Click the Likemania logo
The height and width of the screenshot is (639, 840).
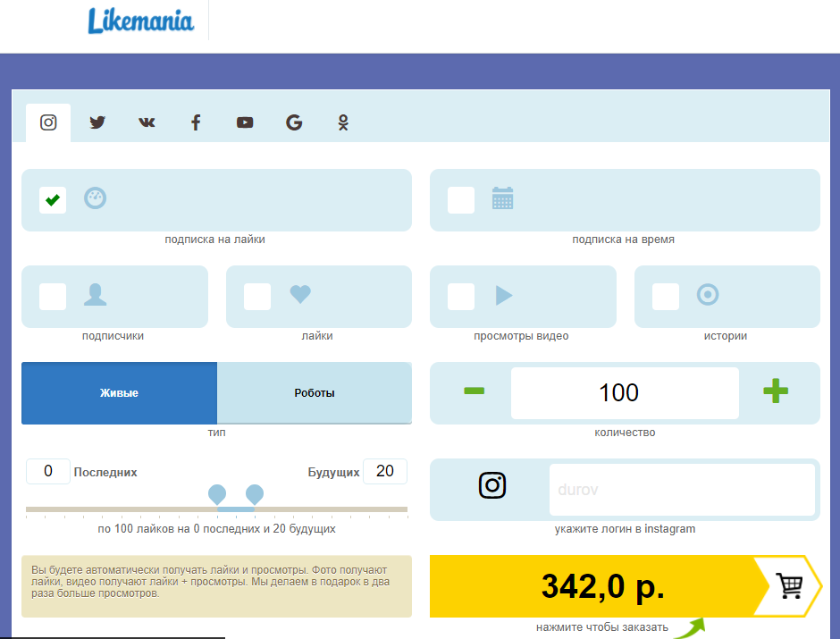tap(140, 21)
